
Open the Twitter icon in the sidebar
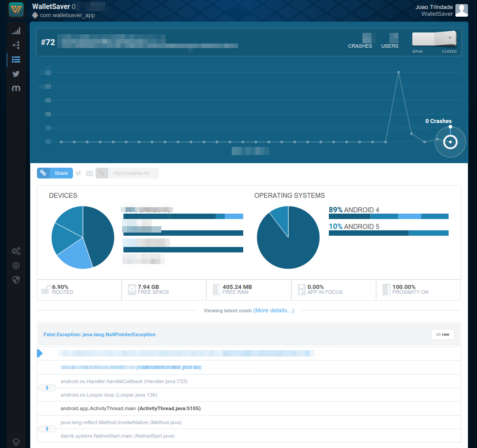pos(16,73)
